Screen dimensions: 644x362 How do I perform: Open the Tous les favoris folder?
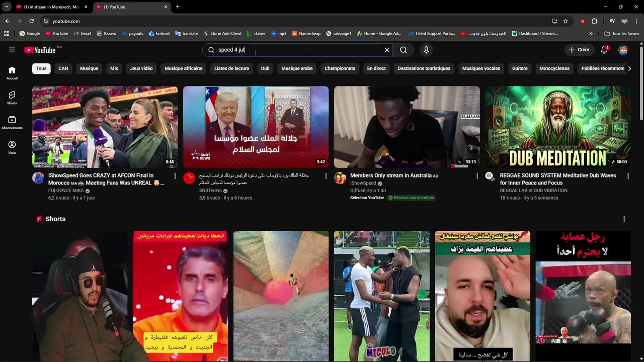click(x=622, y=34)
